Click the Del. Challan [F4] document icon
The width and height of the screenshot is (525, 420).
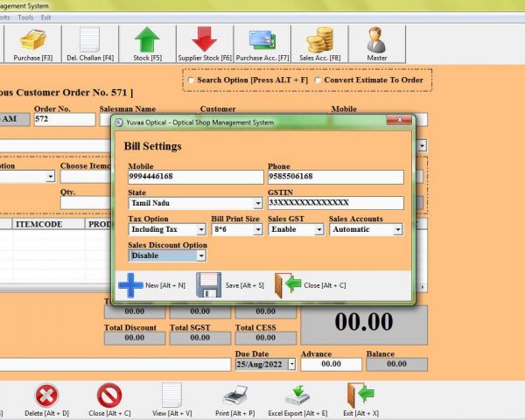coord(90,40)
